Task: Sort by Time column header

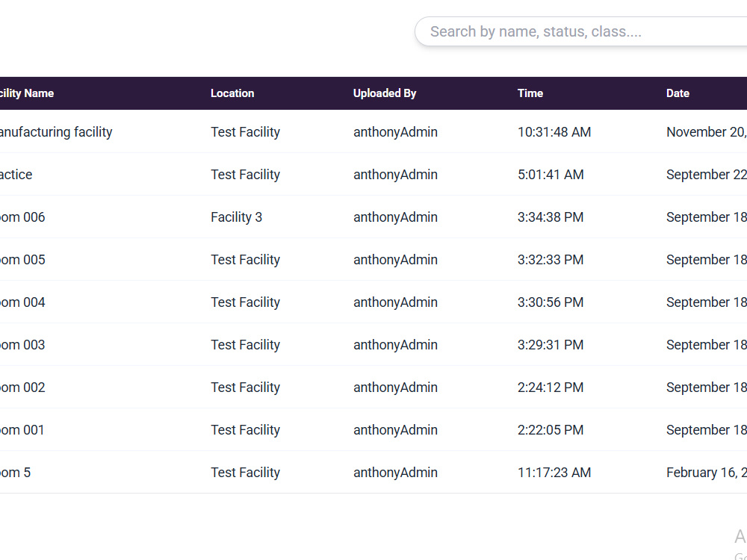Action: [x=530, y=93]
